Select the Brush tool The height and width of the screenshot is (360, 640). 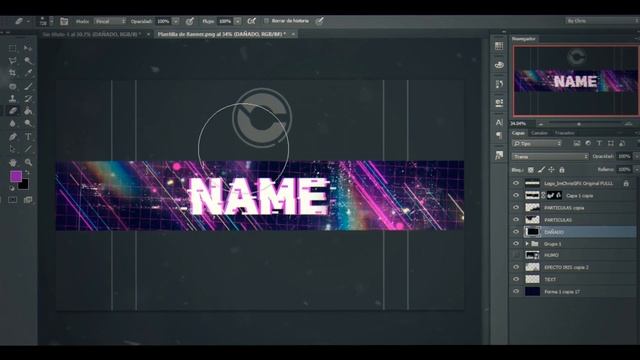tap(28, 86)
